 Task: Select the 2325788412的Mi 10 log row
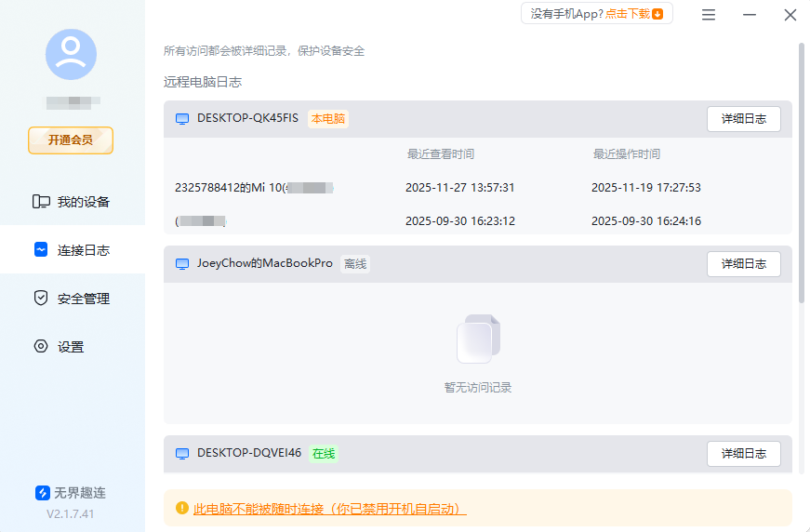[x=478, y=188]
